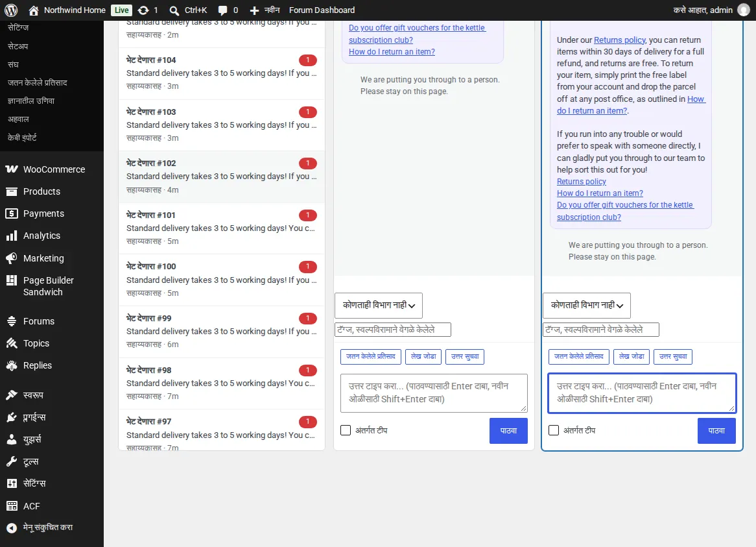The height and width of the screenshot is (547, 756).
Task: Click the Marketing megaphone icon
Action: click(12, 258)
